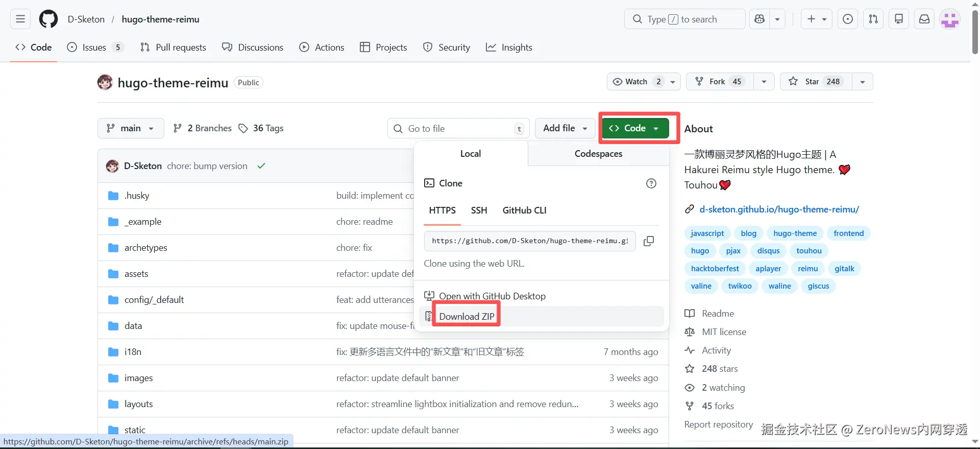
Task: Open the config/_default folder
Action: [x=154, y=300]
